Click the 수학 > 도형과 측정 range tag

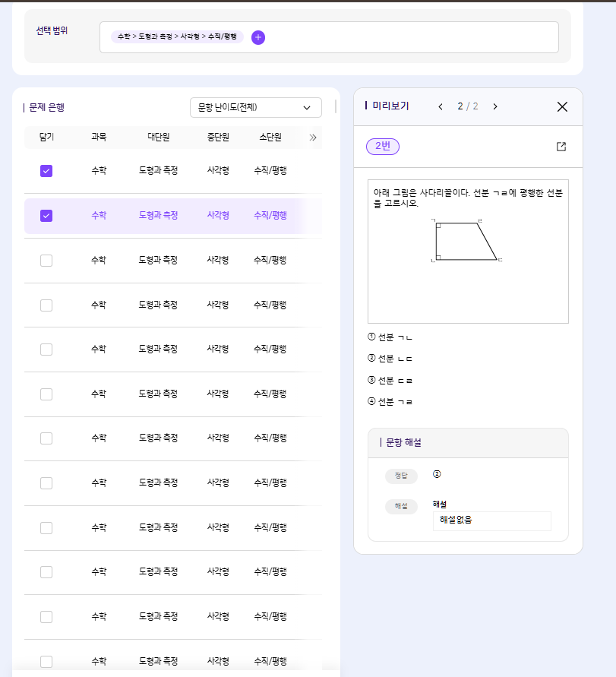click(x=177, y=36)
